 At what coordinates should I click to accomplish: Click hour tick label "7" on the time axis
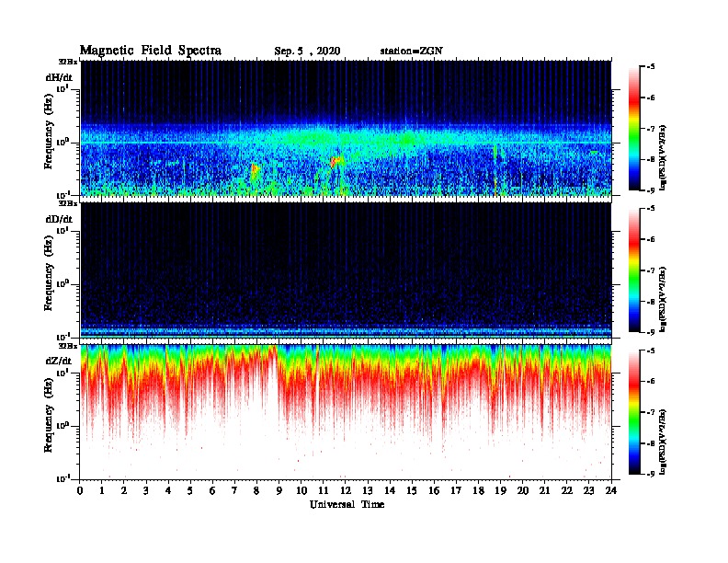(x=235, y=491)
